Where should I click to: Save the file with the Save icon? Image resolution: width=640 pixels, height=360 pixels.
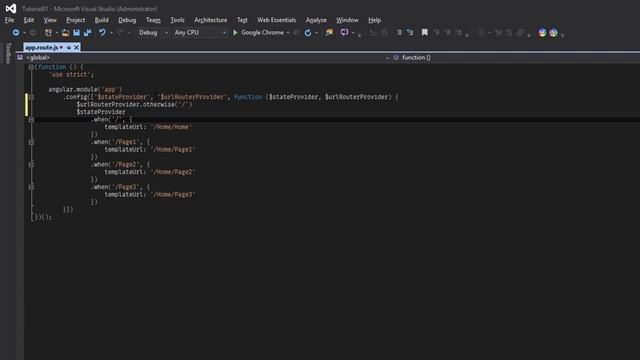pos(76,33)
